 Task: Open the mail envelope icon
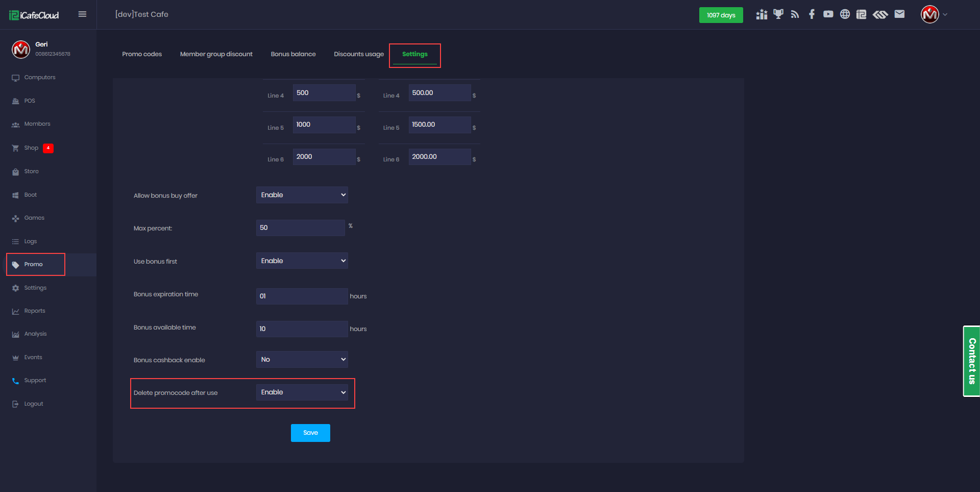899,14
